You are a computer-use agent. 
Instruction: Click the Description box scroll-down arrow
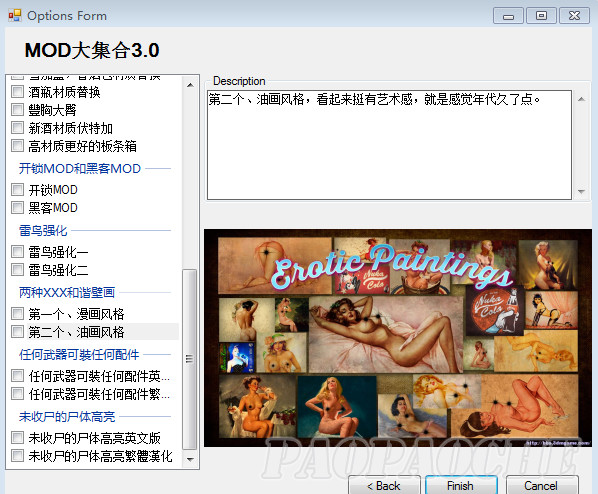[x=581, y=191]
